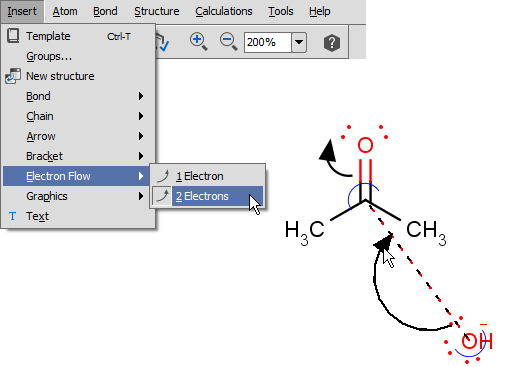Open the Structure menu
This screenshot has width=515, height=367.
[157, 11]
